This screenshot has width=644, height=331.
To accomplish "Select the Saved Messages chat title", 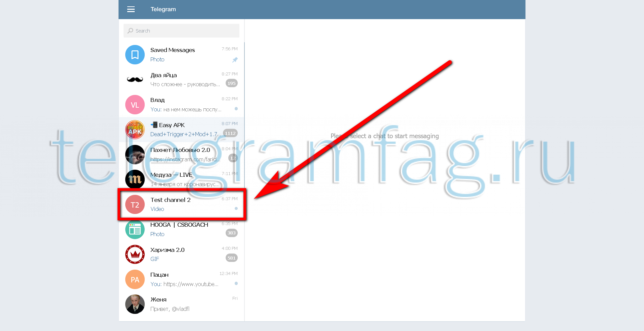I will coord(173,50).
